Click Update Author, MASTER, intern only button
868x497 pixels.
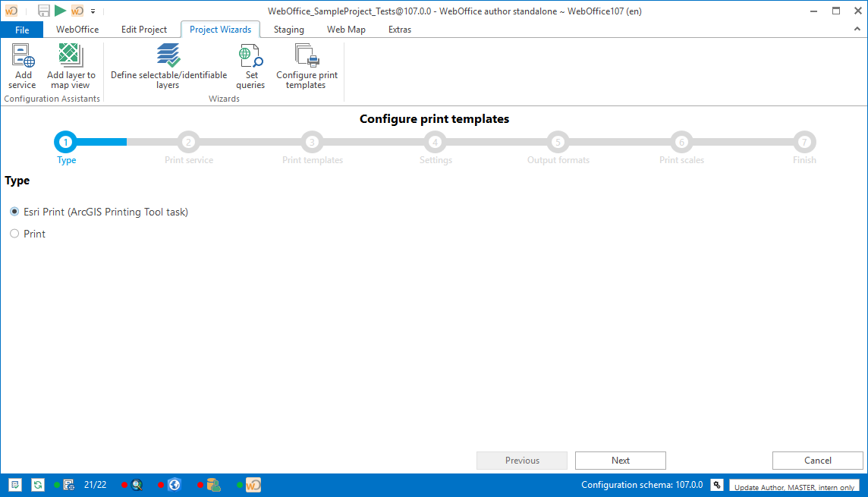click(794, 487)
